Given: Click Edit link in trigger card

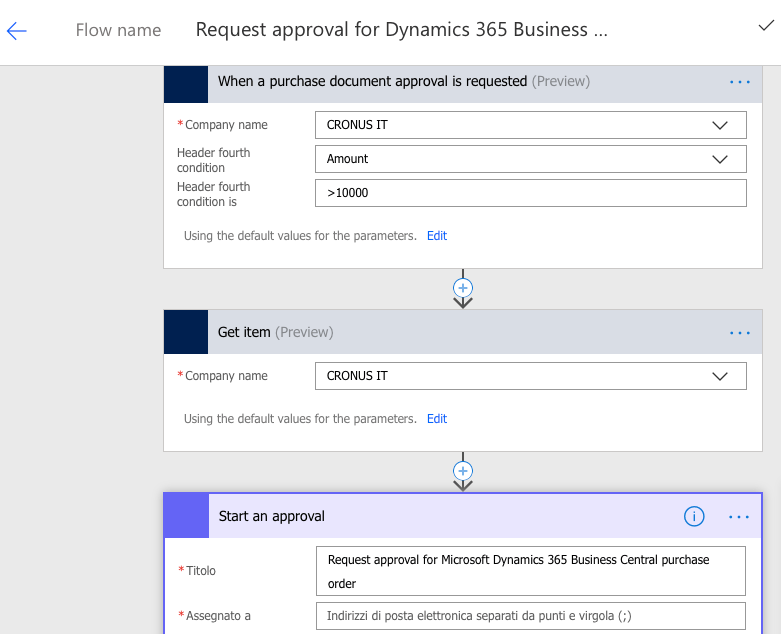Looking at the screenshot, I should point(437,236).
